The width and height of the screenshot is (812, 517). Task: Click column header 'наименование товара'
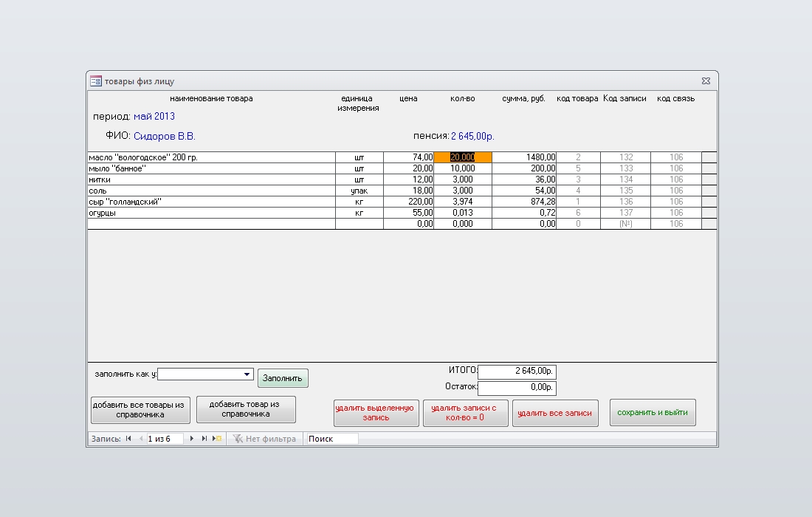tap(211, 98)
